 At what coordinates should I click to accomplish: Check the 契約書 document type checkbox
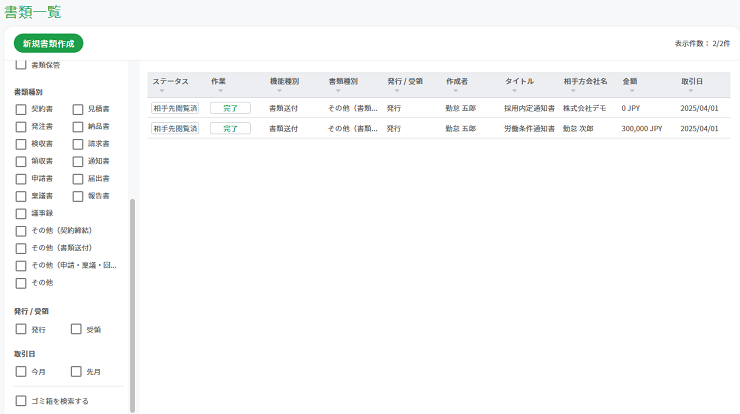(21, 109)
